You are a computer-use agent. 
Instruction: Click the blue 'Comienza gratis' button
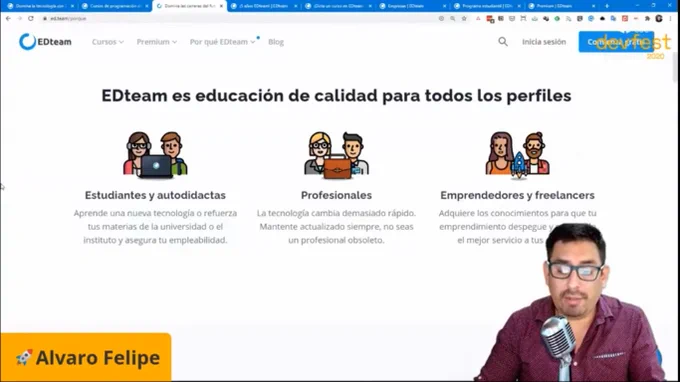pyautogui.click(x=616, y=42)
